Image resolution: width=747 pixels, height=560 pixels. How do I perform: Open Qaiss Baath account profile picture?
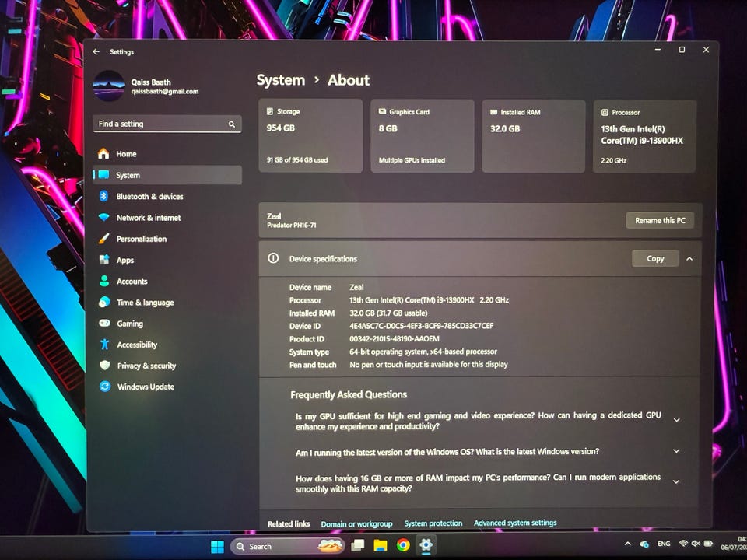pos(109,86)
